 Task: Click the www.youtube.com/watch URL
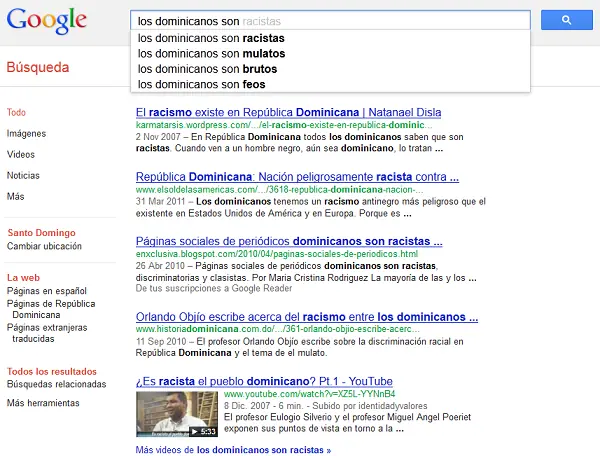pyautogui.click(x=310, y=394)
